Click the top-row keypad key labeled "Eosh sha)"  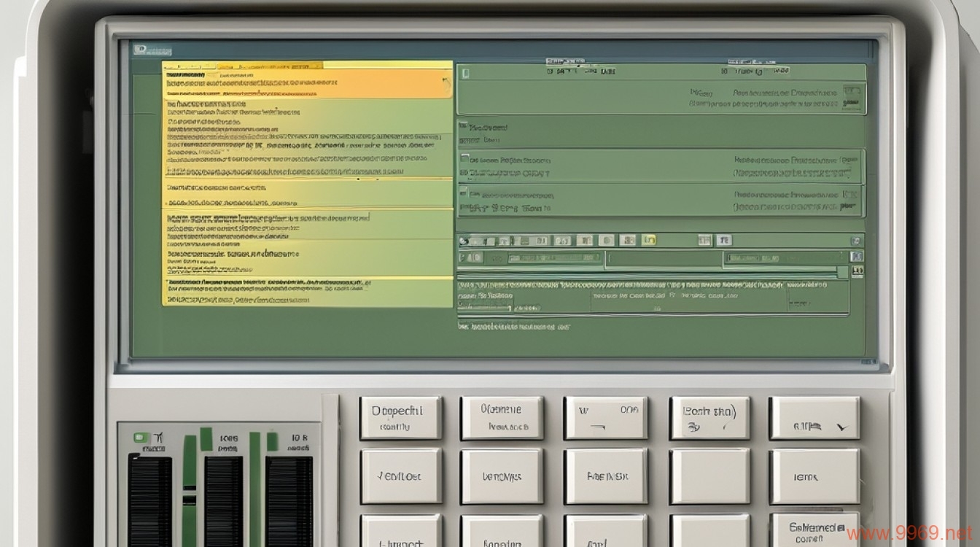[x=709, y=418]
